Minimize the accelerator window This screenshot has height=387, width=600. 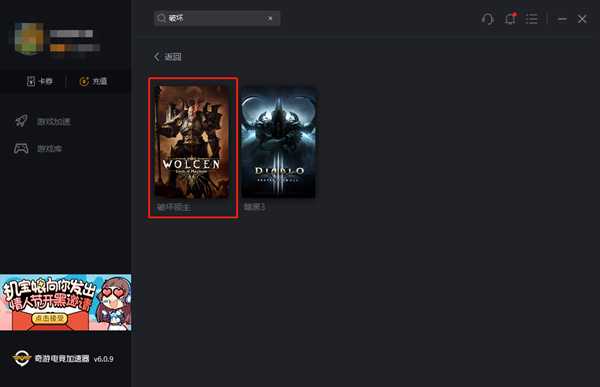tap(562, 19)
